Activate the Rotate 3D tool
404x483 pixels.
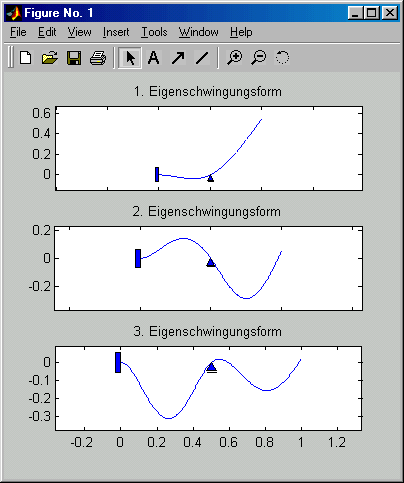282,58
